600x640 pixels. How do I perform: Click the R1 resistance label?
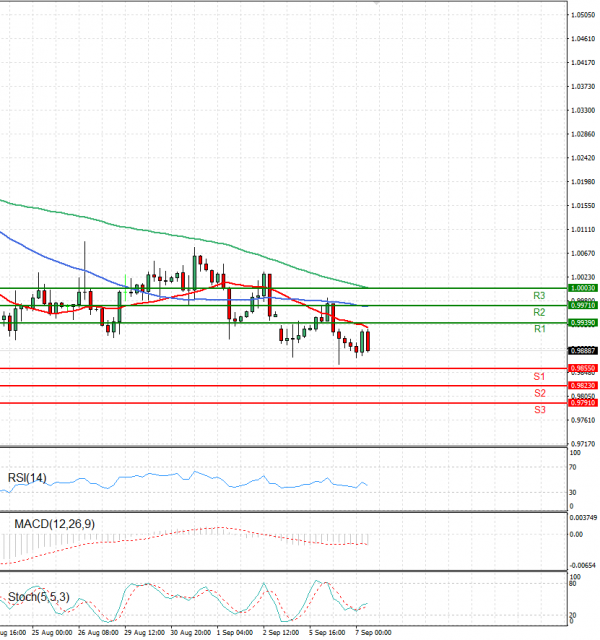click(x=540, y=329)
